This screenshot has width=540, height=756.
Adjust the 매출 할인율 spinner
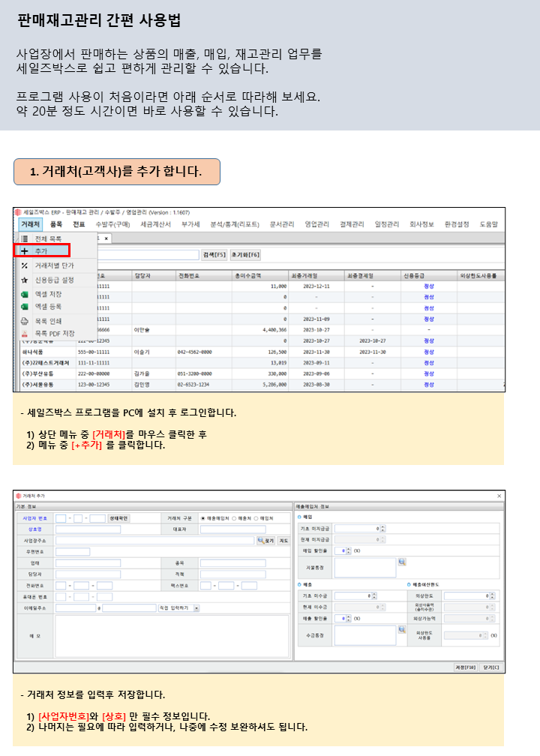tap(349, 619)
